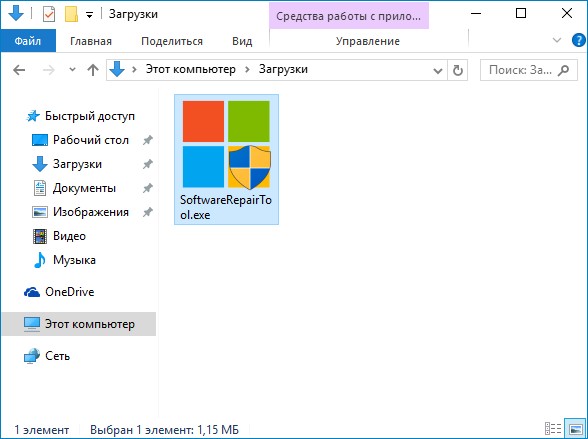Click the pin icon beside Документы
The width and height of the screenshot is (588, 439).
click(148, 188)
